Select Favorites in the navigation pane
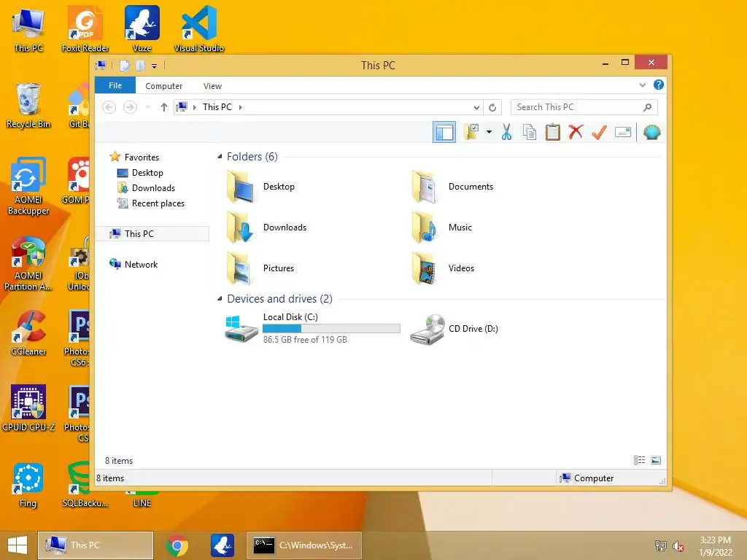 tap(135, 157)
